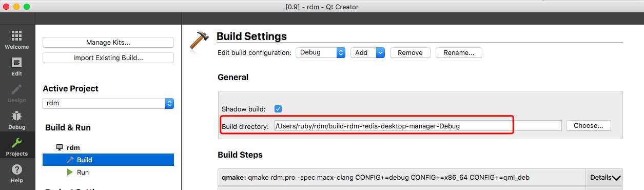Click the Build directory path field
Image resolution: width=644 pixels, height=190 pixels.
[x=418, y=125]
